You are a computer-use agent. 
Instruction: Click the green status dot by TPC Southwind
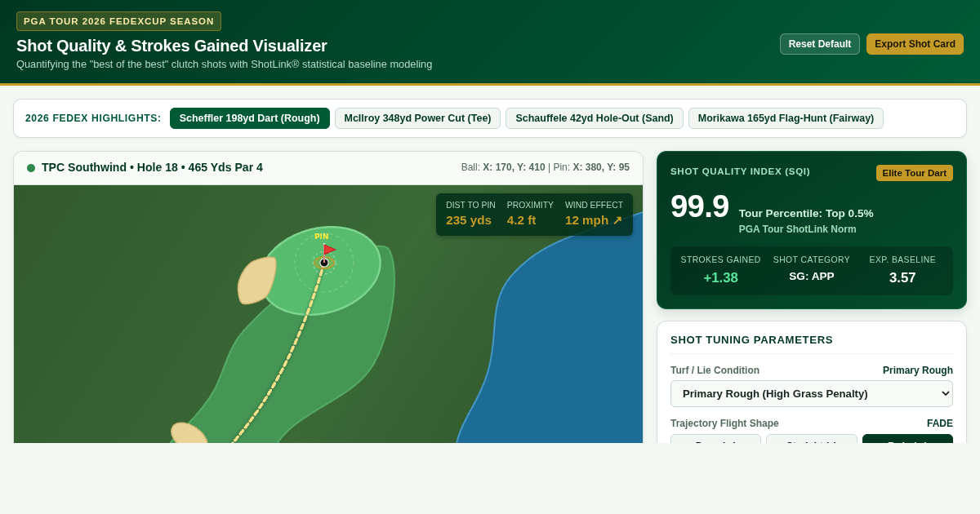[x=31, y=168]
